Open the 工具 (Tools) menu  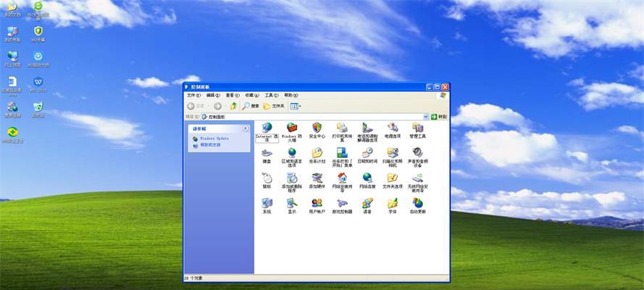[272, 95]
